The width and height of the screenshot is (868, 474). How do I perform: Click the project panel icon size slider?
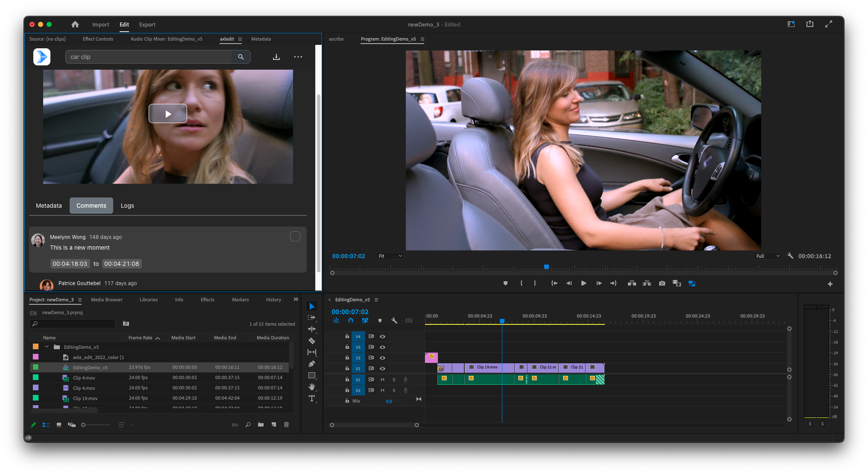[x=84, y=425]
